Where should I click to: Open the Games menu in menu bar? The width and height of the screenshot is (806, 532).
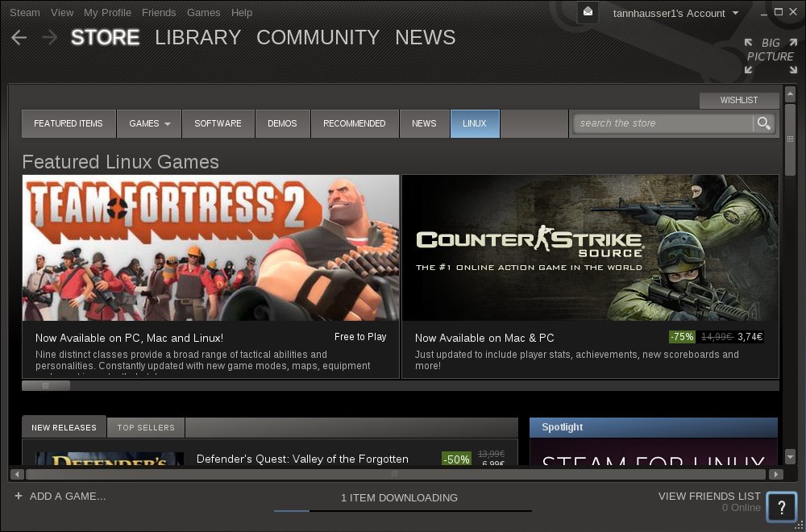click(204, 13)
